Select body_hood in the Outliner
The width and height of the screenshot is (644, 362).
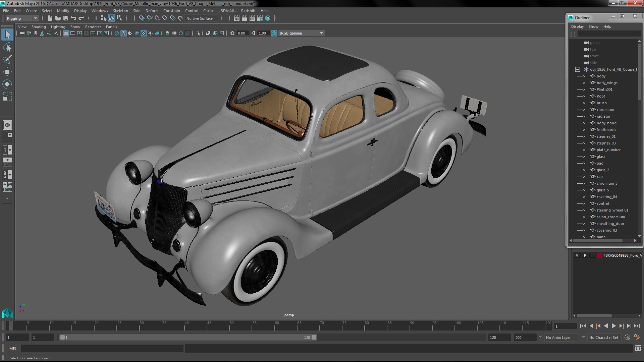coord(606,123)
